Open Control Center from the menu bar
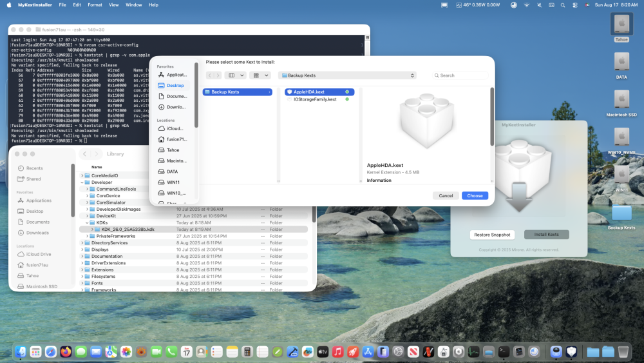This screenshot has width=644, height=363. (575, 5)
